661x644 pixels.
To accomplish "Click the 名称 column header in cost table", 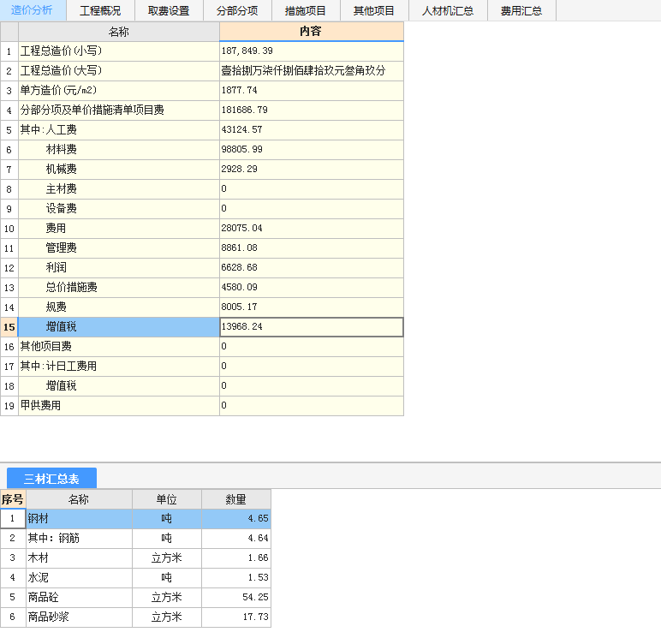I will click(118, 32).
